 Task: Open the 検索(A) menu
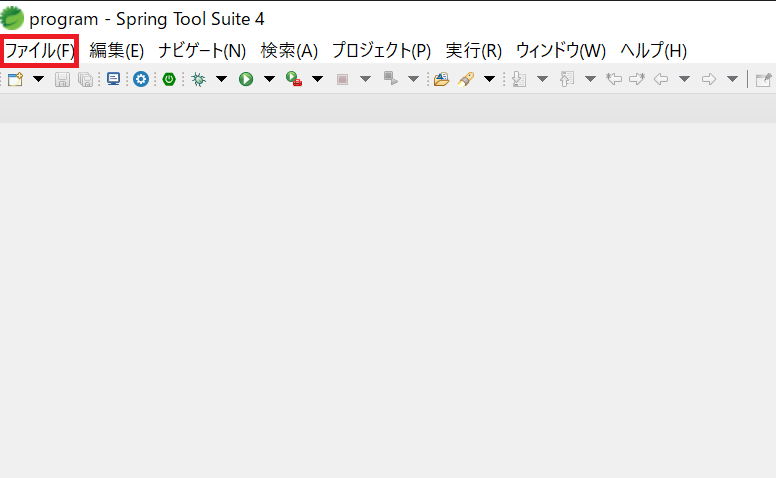click(x=289, y=50)
